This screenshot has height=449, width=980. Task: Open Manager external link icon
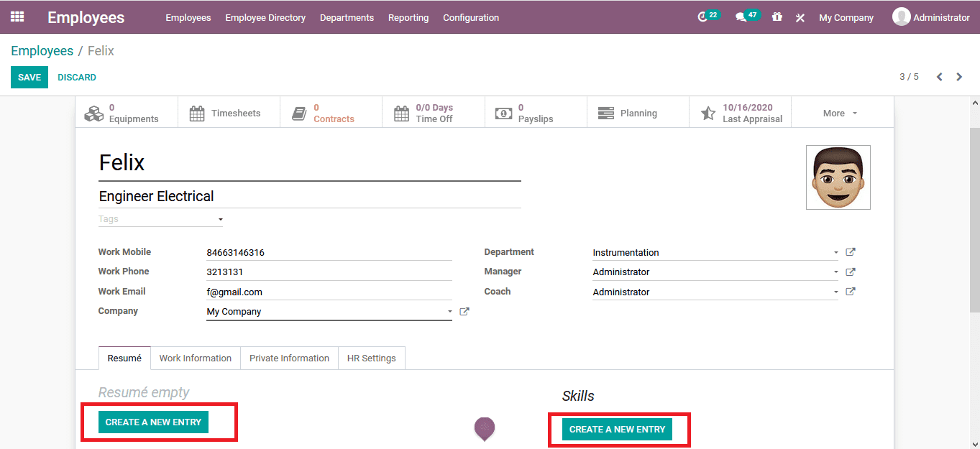coord(851,272)
